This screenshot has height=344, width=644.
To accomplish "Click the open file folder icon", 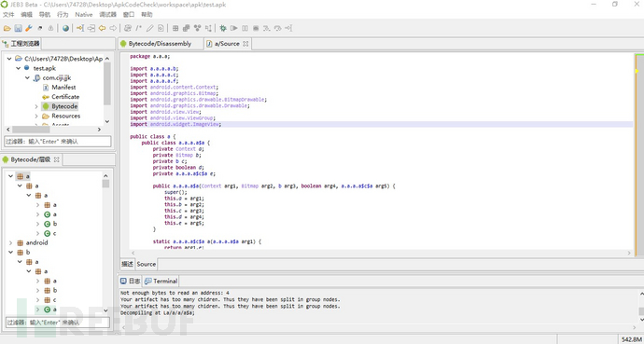I will (x=7, y=28).
